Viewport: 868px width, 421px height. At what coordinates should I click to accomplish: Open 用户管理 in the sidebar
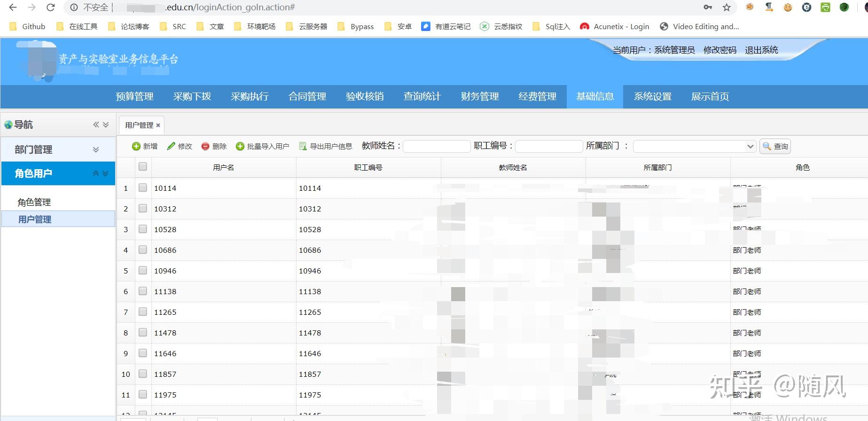click(58, 219)
